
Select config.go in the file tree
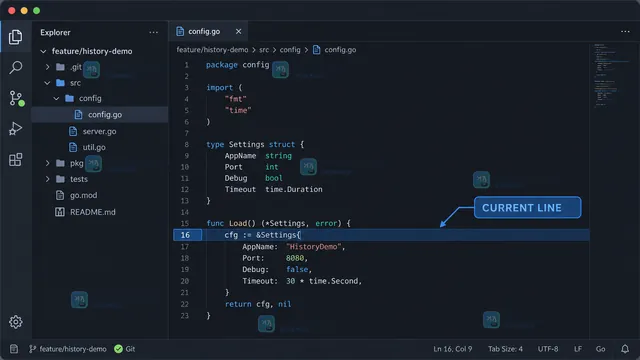click(x=100, y=115)
